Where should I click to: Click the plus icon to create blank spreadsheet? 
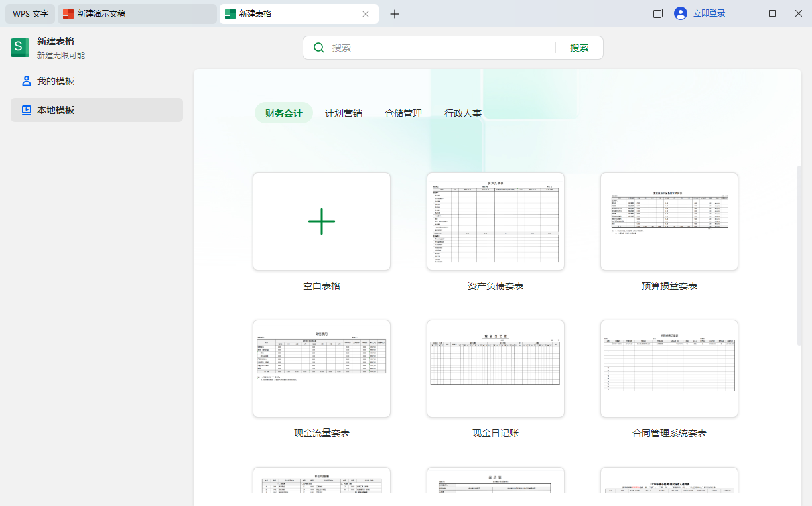pos(321,221)
